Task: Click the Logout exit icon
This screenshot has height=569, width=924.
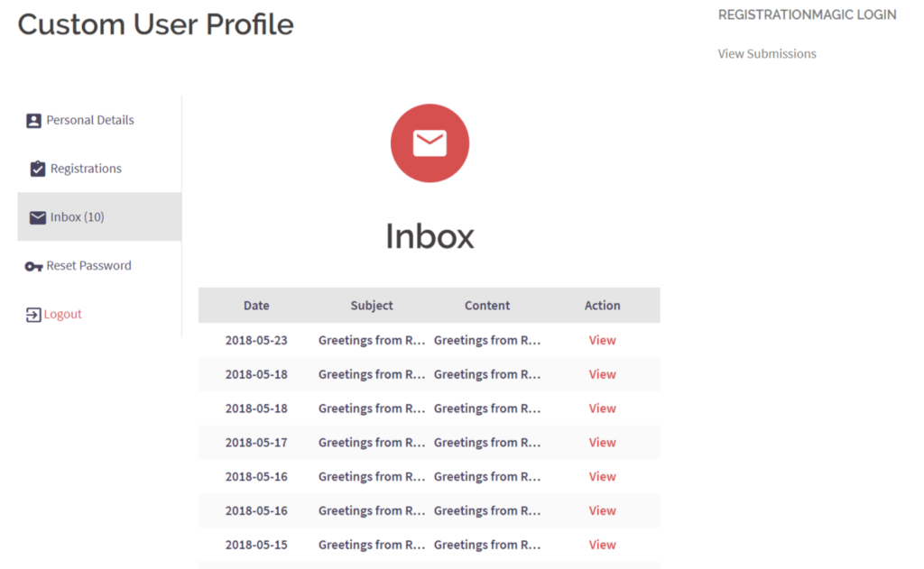Action: (32, 314)
